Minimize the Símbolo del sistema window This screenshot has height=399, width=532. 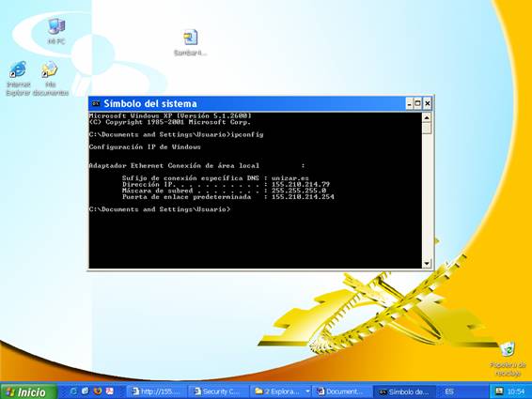tap(410, 103)
